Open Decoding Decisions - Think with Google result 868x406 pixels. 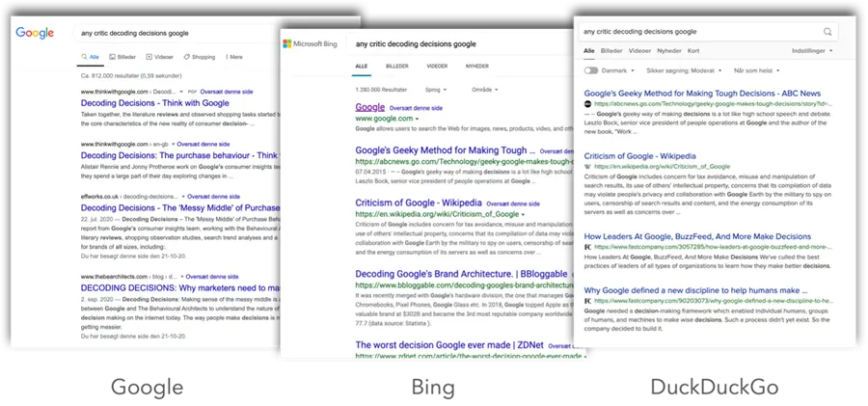click(x=155, y=103)
